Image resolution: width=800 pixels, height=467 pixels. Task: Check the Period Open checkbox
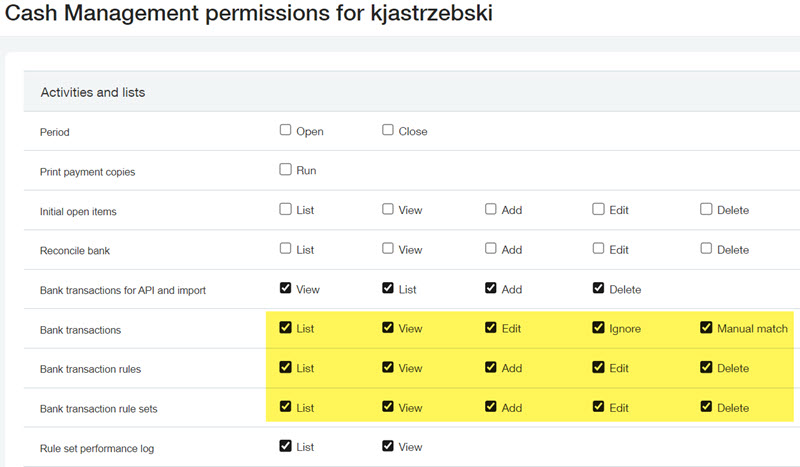(286, 130)
